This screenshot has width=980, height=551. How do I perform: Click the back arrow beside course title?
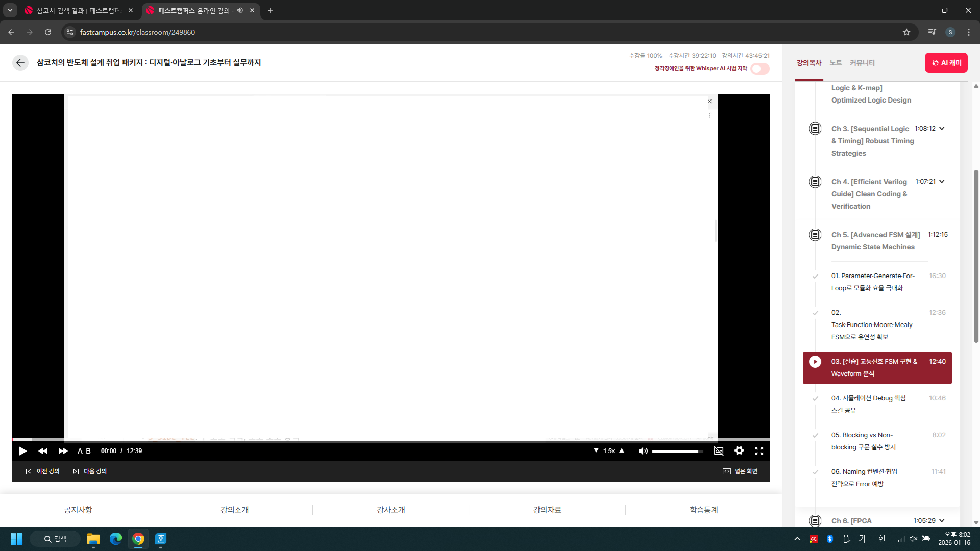(x=20, y=62)
